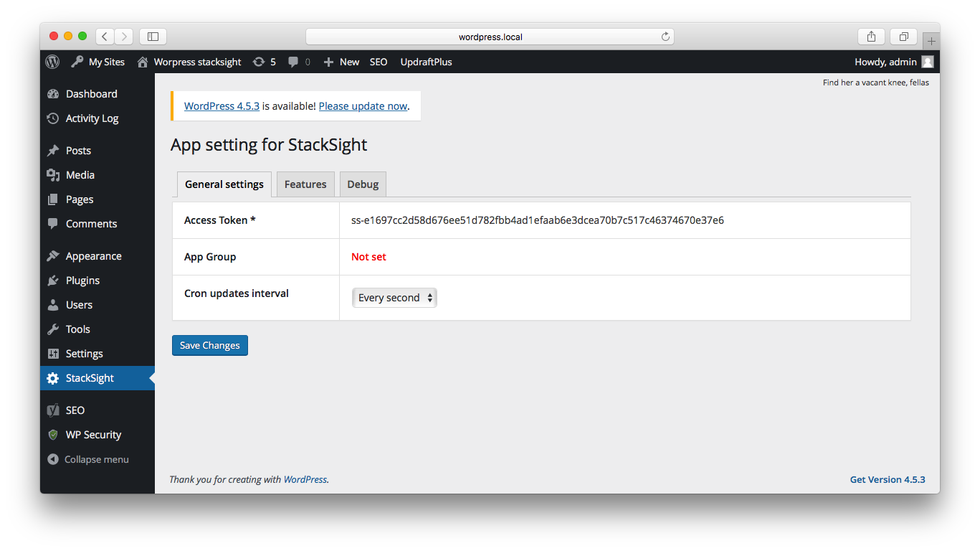Open Activity Log label in the sidebar
Screen dimensions: 980x551
[x=92, y=118]
